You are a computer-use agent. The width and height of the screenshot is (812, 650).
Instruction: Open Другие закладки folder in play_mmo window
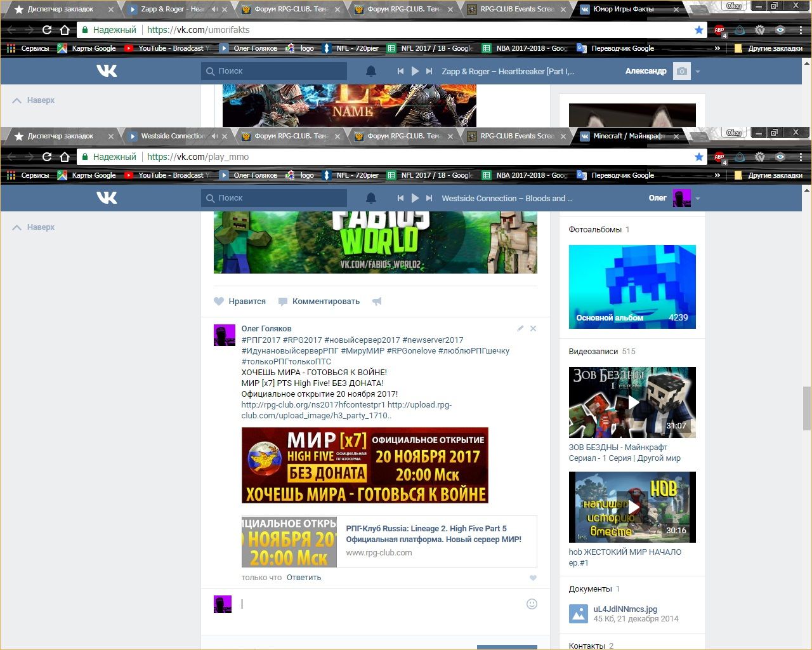pyautogui.click(x=768, y=175)
